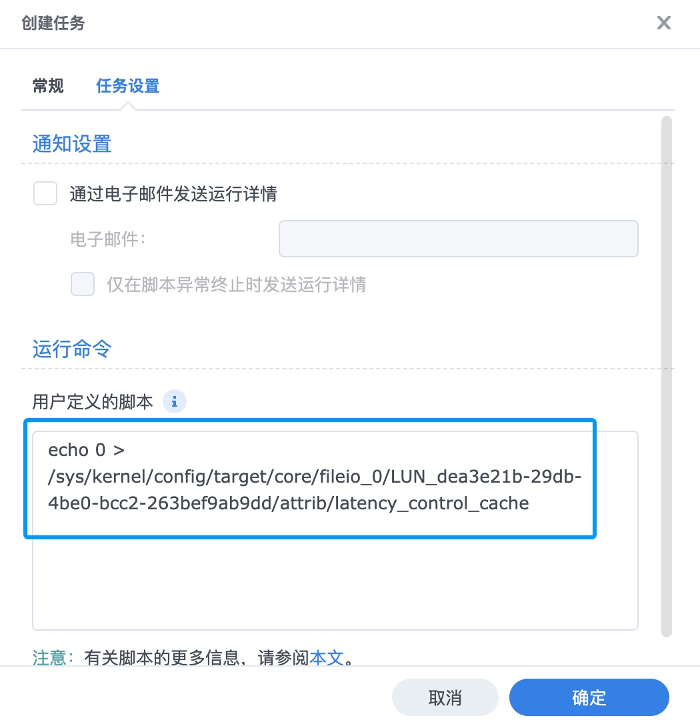Click the 'echo 0 >' line in script box
The image size is (700, 728).
87,450
